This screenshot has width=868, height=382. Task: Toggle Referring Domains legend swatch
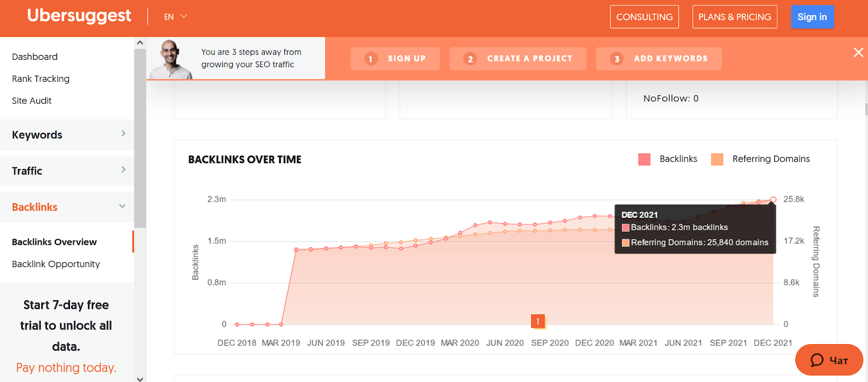[717, 159]
